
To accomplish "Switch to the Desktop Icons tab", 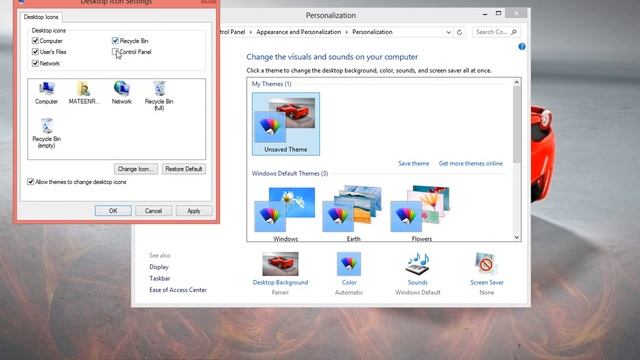I will point(41,17).
